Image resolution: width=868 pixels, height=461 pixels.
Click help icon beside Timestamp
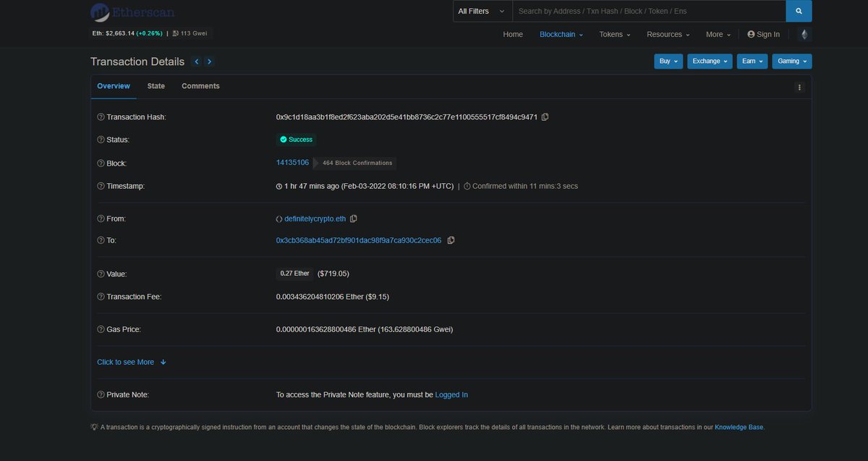[101, 186]
